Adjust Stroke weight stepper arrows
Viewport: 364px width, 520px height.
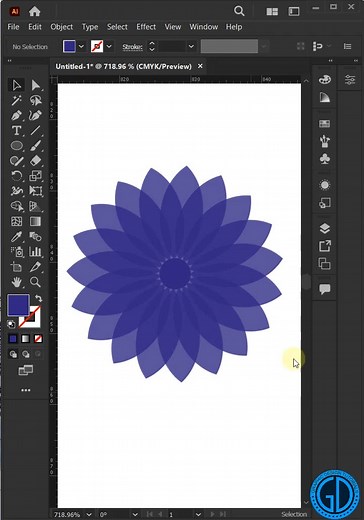tap(152, 46)
